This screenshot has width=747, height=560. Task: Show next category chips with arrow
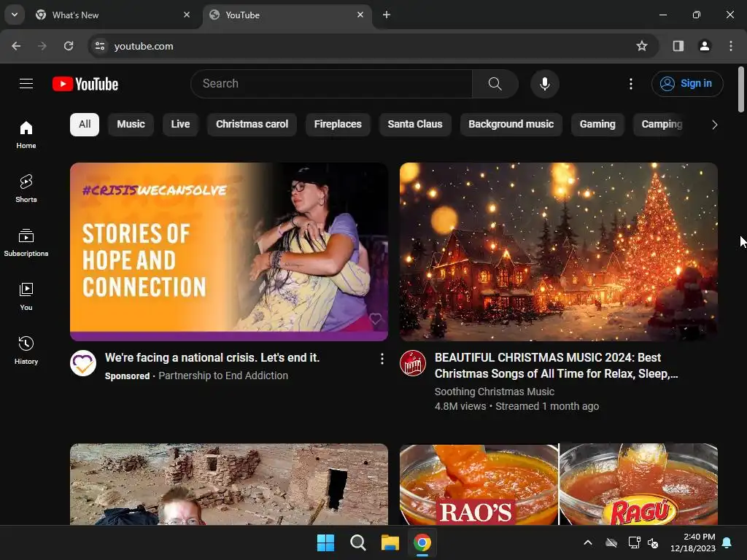(x=714, y=125)
